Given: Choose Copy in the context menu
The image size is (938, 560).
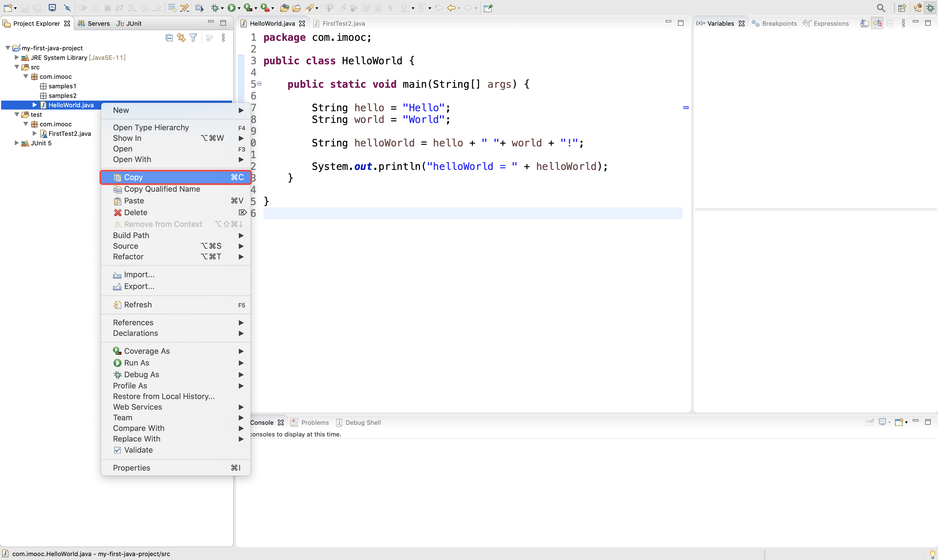Looking at the screenshot, I should point(176,177).
